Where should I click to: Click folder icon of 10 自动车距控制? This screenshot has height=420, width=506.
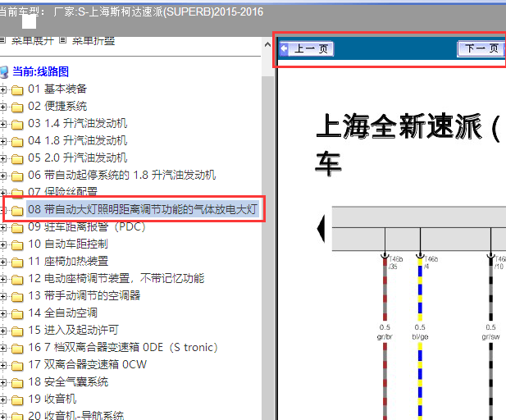(x=17, y=244)
